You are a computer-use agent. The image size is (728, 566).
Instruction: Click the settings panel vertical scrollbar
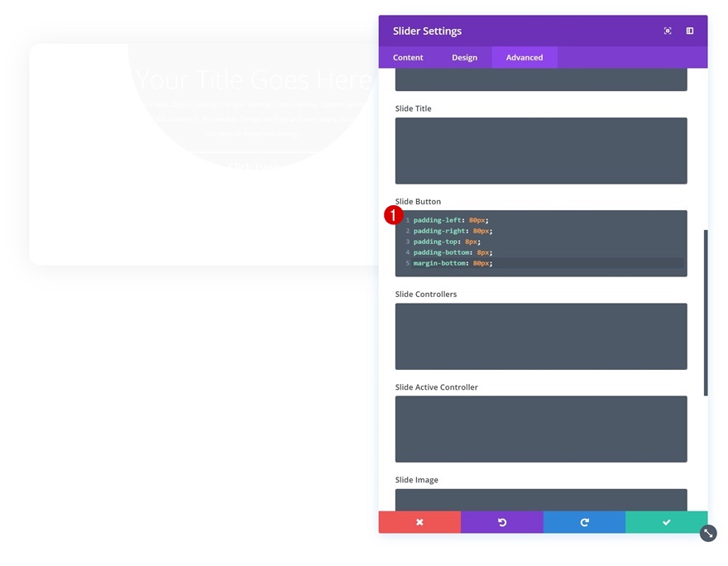(x=706, y=313)
